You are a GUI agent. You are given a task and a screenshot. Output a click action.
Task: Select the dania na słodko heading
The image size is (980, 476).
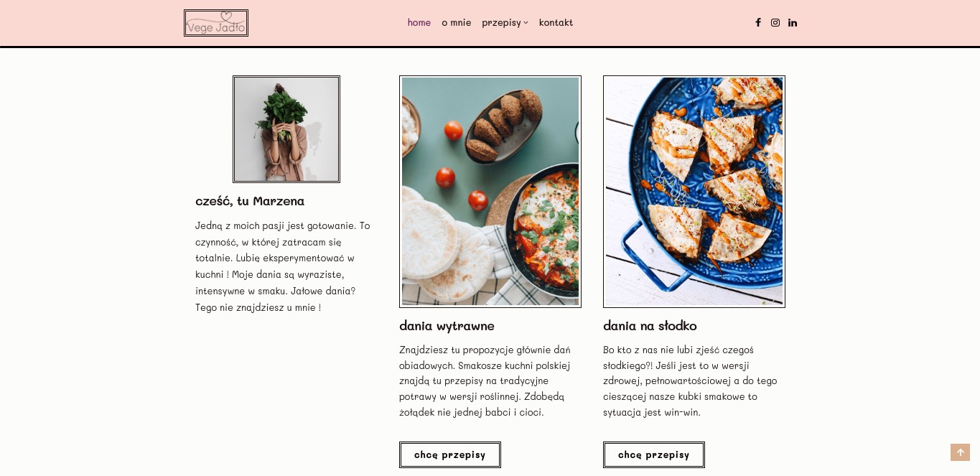[x=650, y=326]
